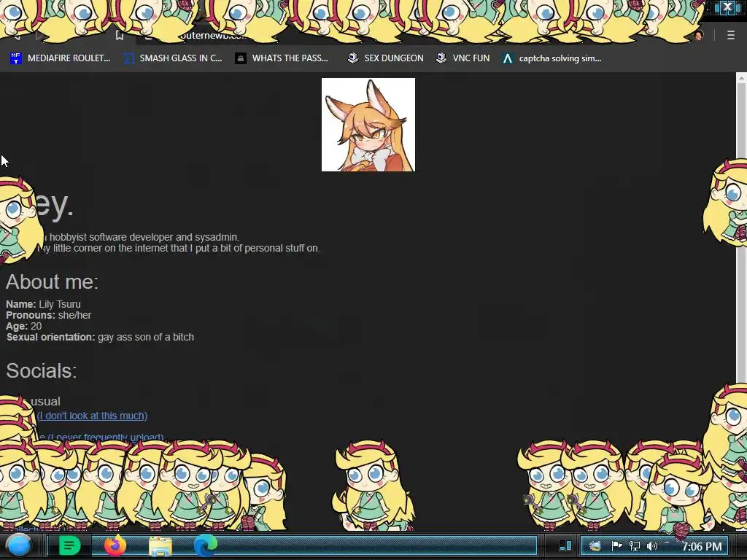Click the "Age: 20" line

click(24, 326)
